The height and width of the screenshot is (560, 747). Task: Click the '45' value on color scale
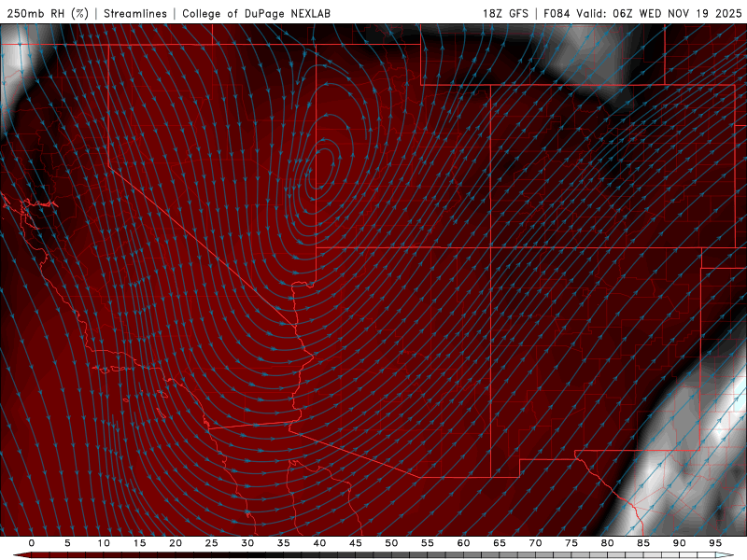coord(356,543)
